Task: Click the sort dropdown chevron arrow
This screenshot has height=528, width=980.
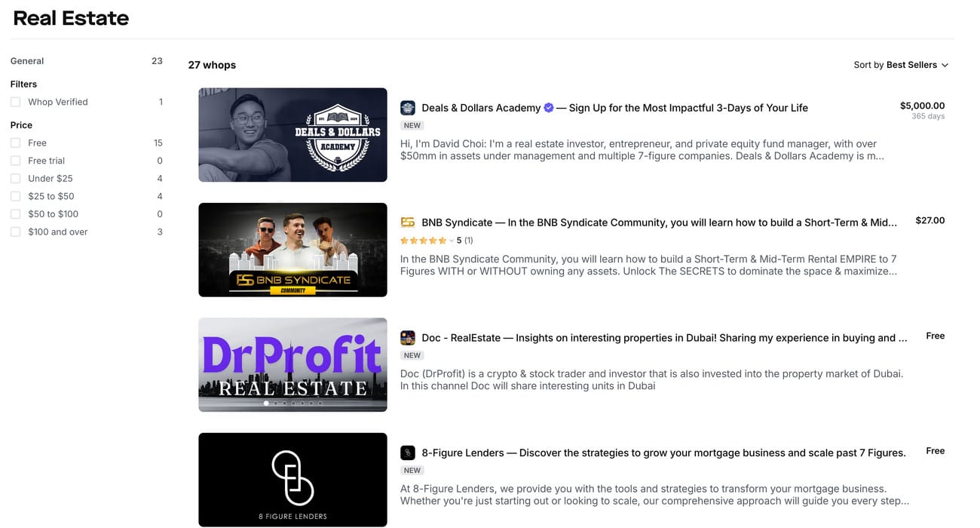Action: [x=945, y=65]
